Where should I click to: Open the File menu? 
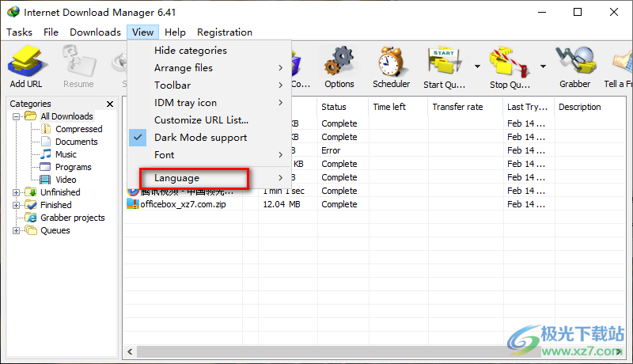[51, 32]
